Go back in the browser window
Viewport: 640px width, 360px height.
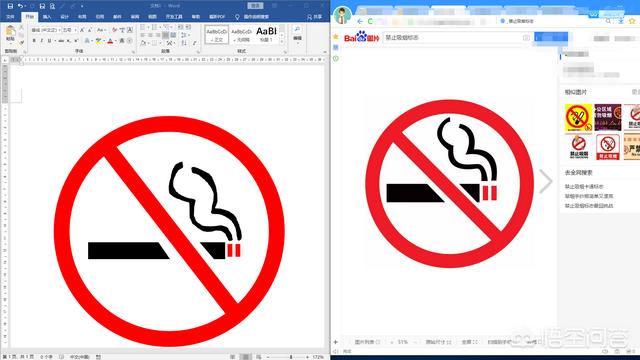360,21
